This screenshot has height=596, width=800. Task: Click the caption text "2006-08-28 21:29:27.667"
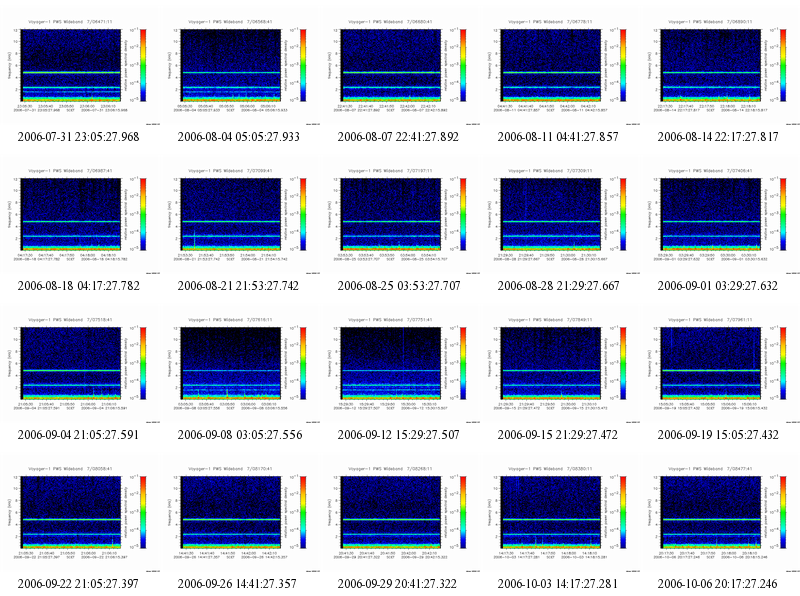click(x=558, y=286)
